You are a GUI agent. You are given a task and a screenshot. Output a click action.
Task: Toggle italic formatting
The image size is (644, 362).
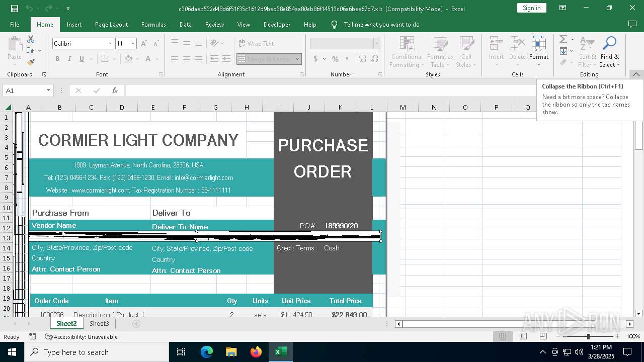[69, 59]
